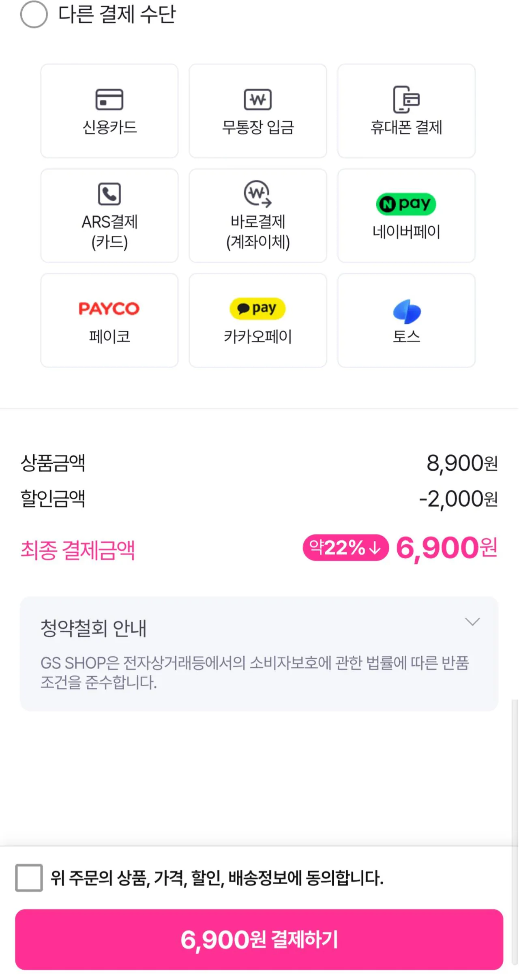This screenshot has height=980, width=519.
Task: Choose the KakaoPay logo
Action: [257, 309]
